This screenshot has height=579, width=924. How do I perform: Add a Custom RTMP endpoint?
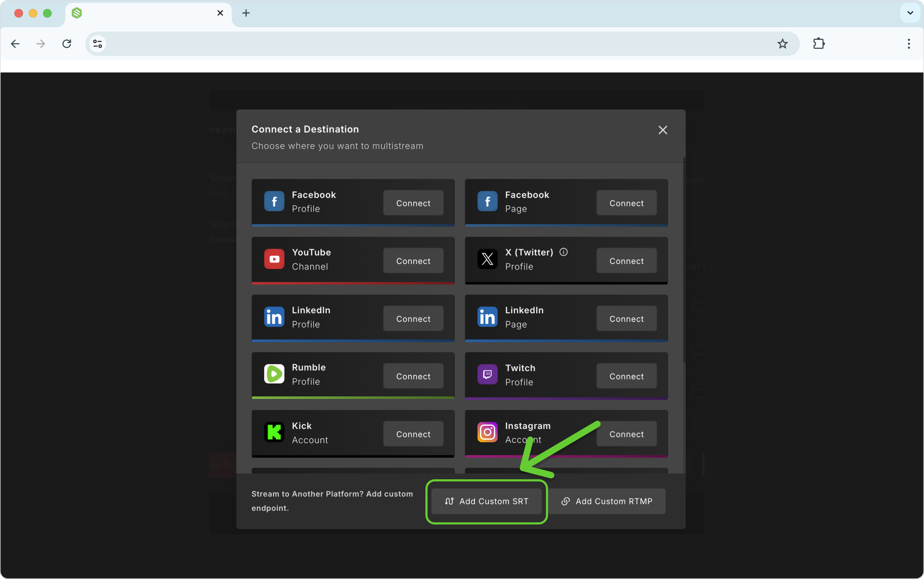click(607, 501)
